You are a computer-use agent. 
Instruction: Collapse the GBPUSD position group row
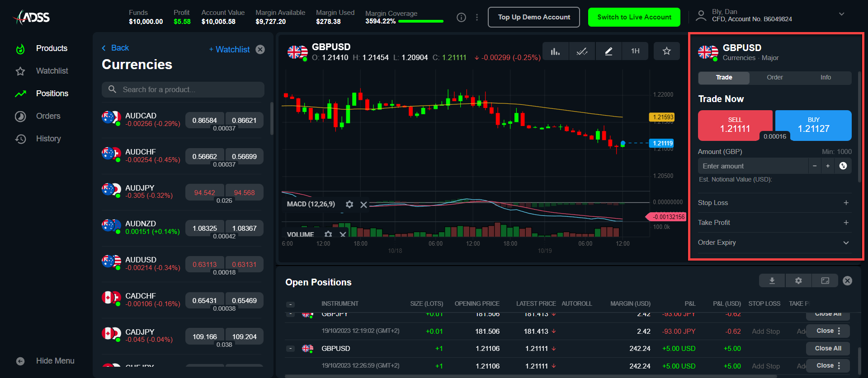291,349
